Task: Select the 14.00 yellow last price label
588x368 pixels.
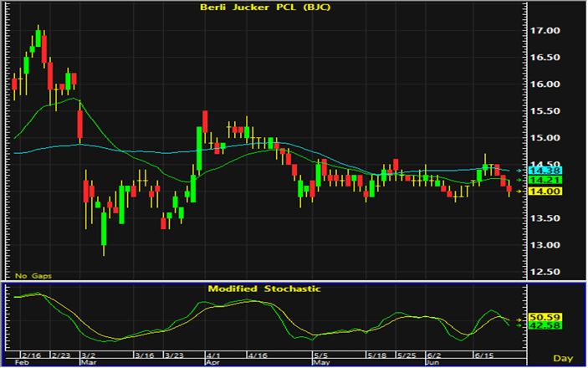Action: click(545, 192)
